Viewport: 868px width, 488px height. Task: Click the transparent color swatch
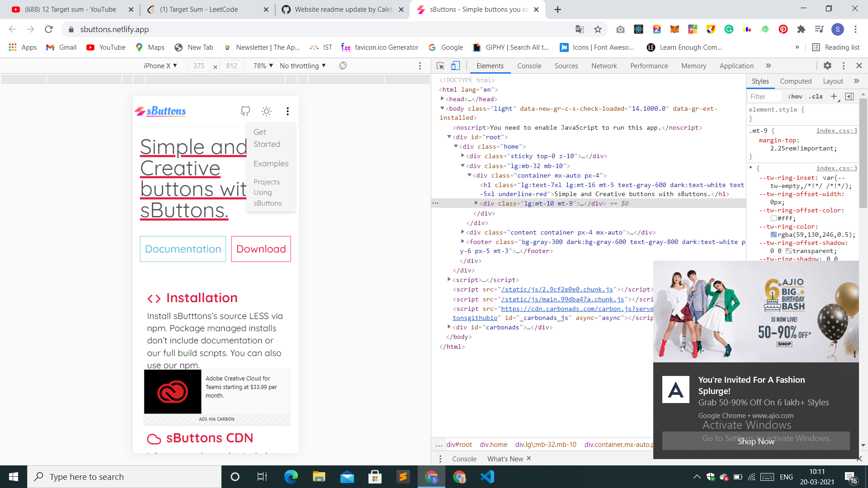tap(788, 251)
